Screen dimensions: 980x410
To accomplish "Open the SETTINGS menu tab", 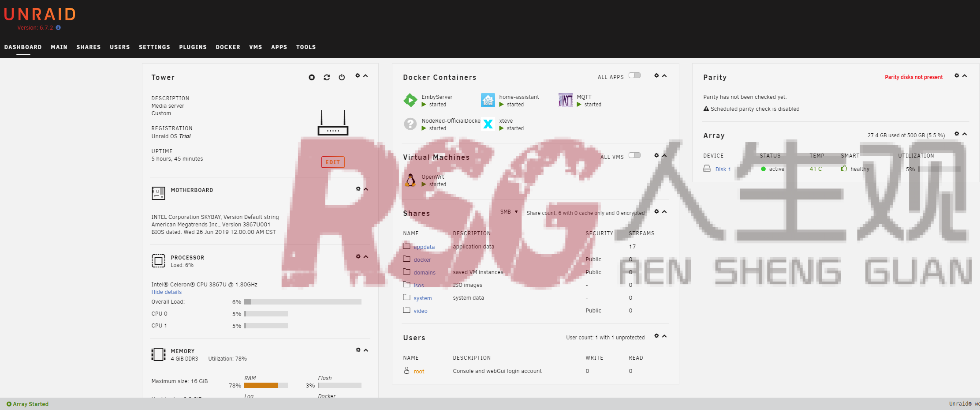I will pos(154,47).
